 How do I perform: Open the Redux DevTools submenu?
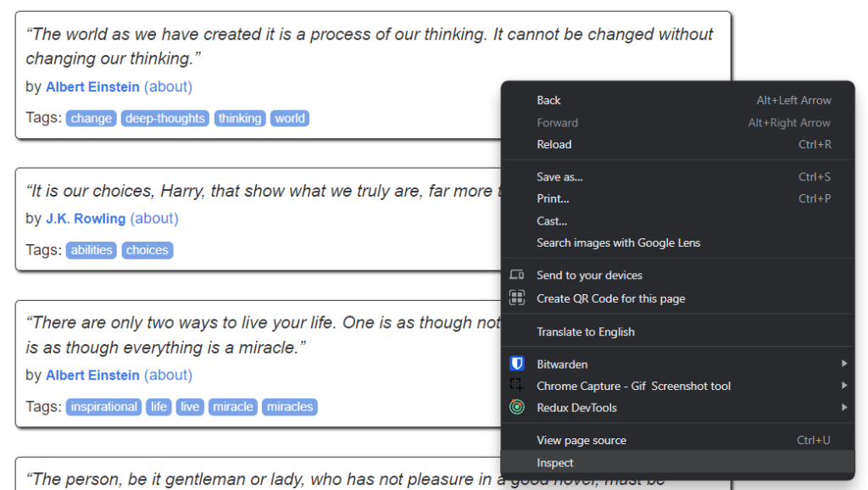point(844,408)
